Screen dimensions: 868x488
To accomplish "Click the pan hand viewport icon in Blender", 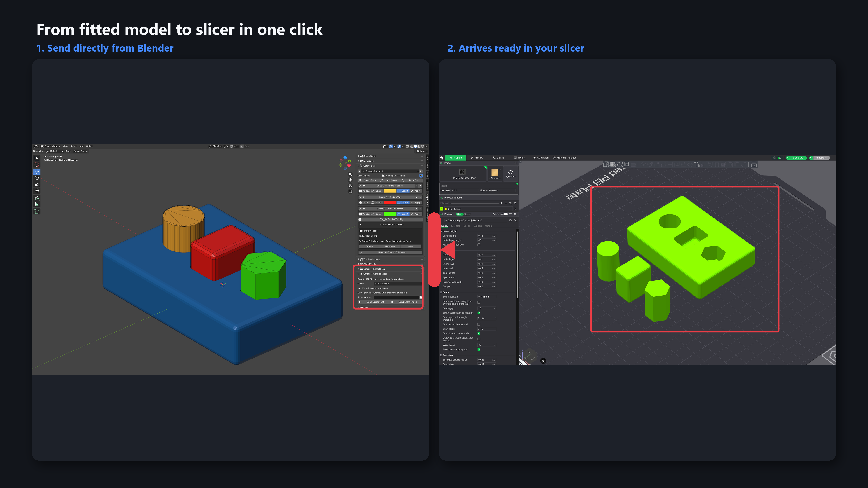I will (x=350, y=180).
